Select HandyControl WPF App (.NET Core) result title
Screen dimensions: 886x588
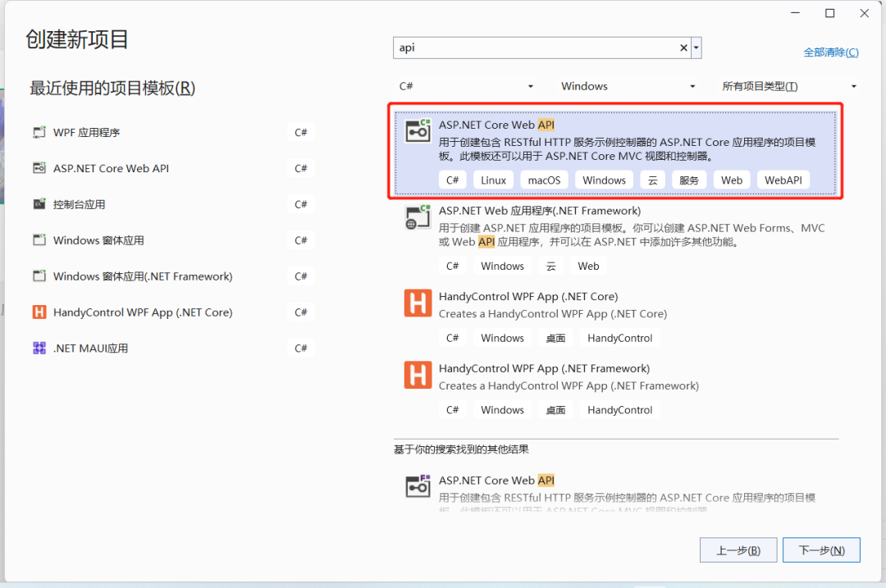coord(528,297)
